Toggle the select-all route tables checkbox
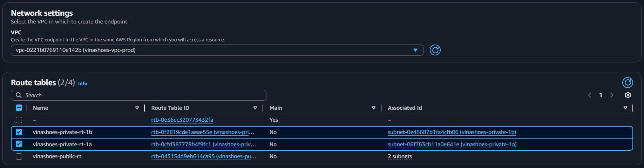 19,108
